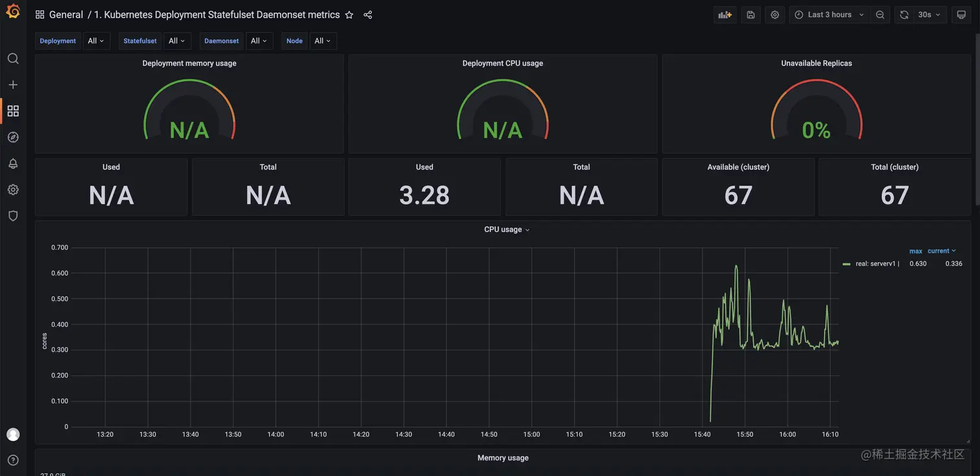
Task: Open Deployment memory usage panel title
Action: click(x=189, y=63)
